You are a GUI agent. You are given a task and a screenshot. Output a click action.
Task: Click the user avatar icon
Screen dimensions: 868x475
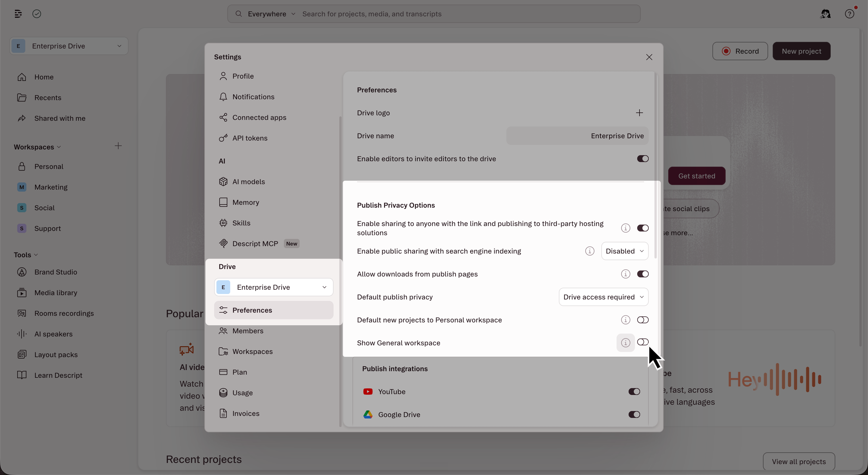point(825,14)
